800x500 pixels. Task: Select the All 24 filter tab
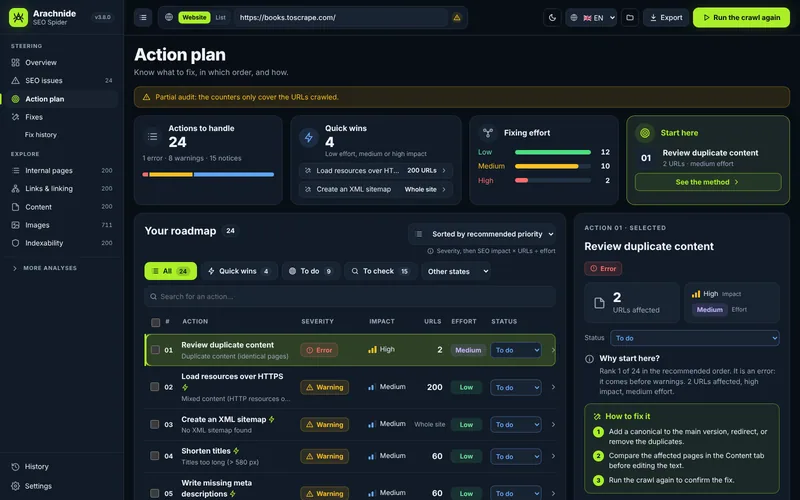(x=170, y=271)
